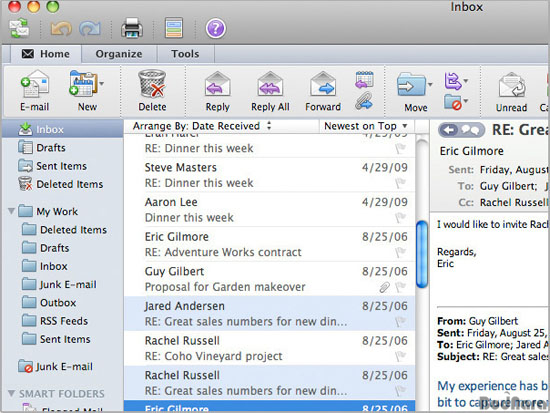Viewport: 550px width, 413px height.
Task: Open the Rules dropdown arrow
Action: click(466, 81)
